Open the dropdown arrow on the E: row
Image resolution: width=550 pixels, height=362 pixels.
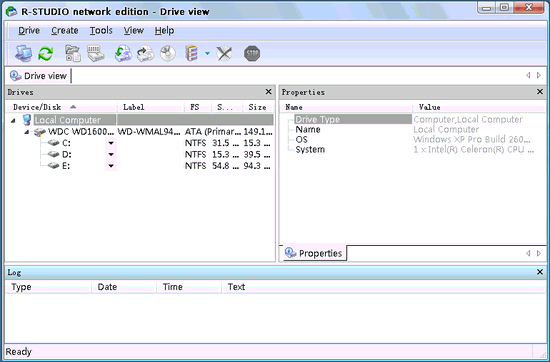point(111,166)
